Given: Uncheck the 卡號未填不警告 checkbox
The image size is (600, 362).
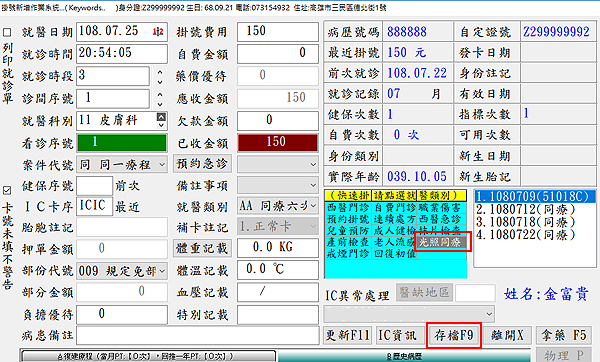Looking at the screenshot, I should [7, 190].
